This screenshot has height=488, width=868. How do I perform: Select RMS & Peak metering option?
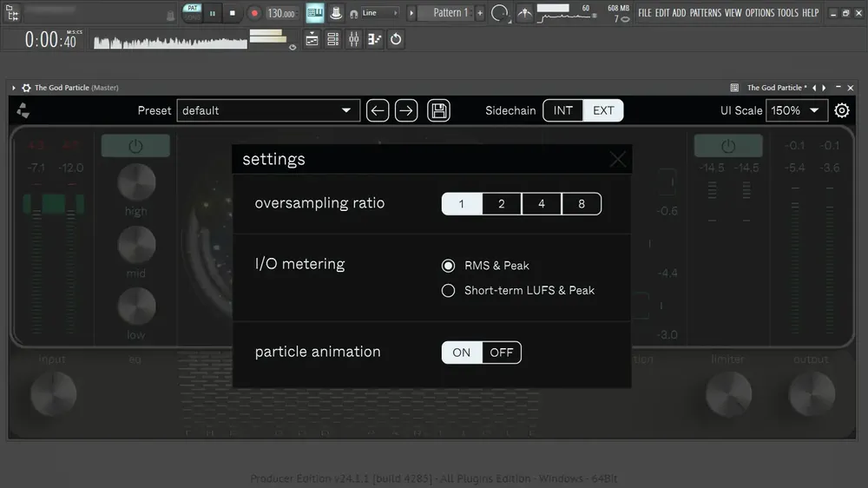point(485,266)
